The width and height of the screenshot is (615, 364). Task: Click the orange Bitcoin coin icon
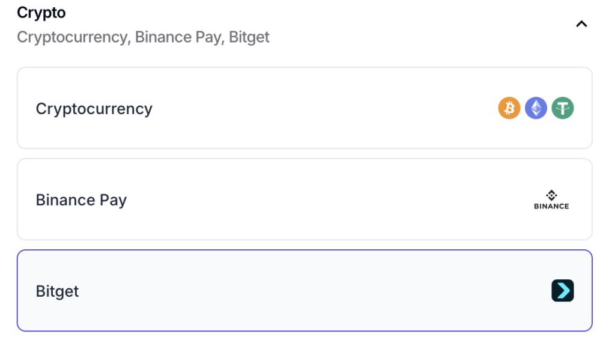[509, 108]
